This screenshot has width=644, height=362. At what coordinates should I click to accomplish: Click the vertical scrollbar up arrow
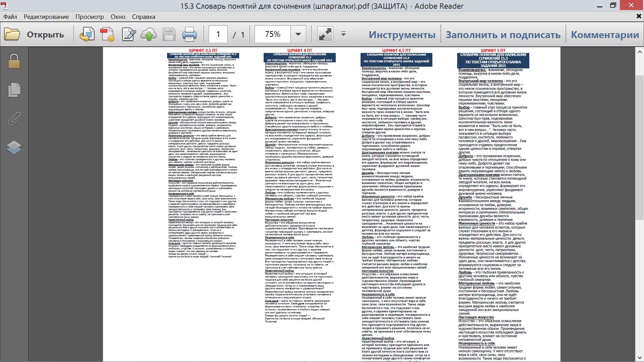click(x=639, y=52)
